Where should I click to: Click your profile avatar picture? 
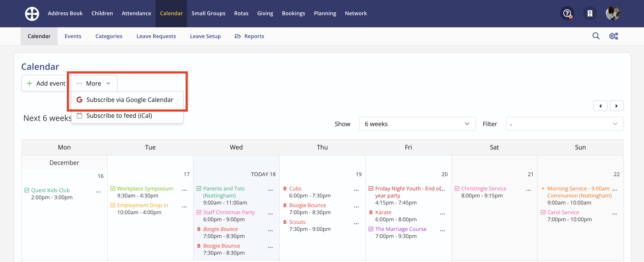pos(613,13)
